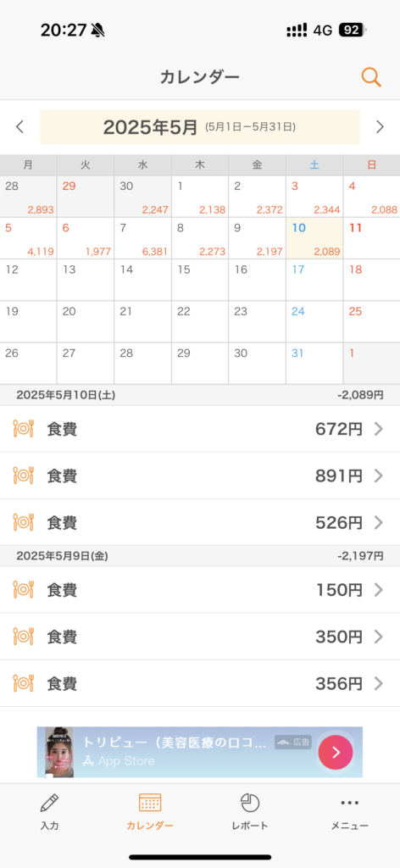Open the トリビュー App Store advertisement
The height and width of the screenshot is (868, 400).
point(200,753)
